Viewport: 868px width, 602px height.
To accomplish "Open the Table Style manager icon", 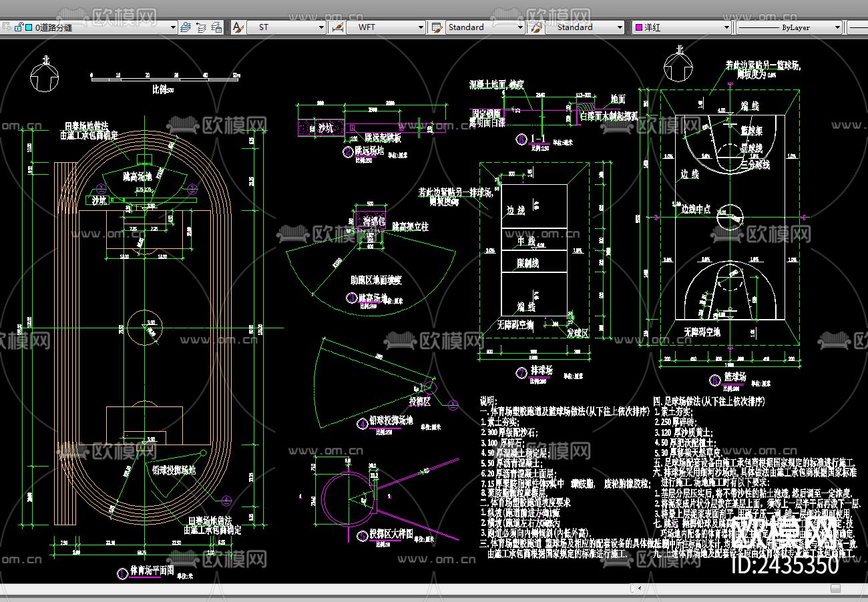I will [437, 27].
